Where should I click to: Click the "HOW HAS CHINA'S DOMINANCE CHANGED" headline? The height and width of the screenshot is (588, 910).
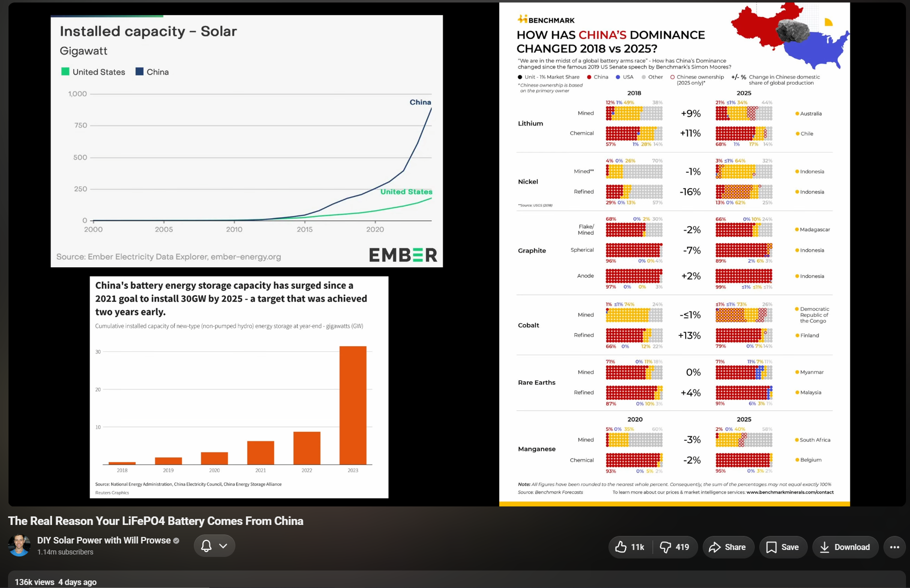(611, 42)
